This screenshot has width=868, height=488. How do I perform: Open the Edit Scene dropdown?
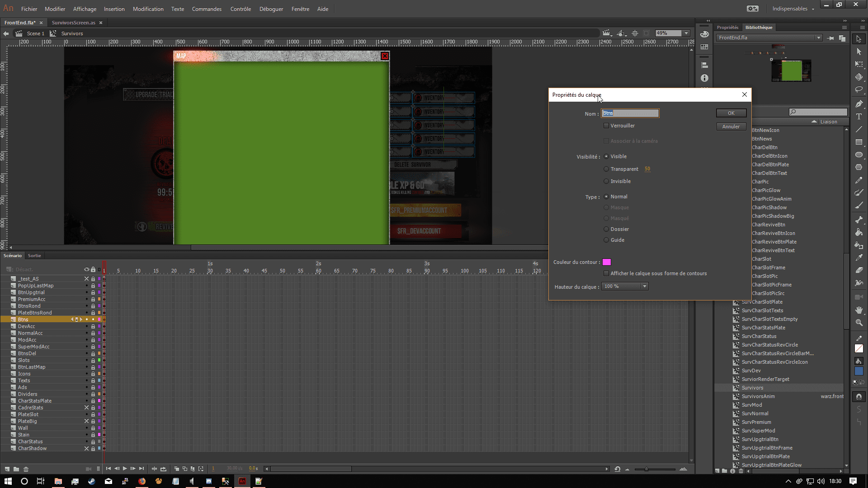point(606,33)
